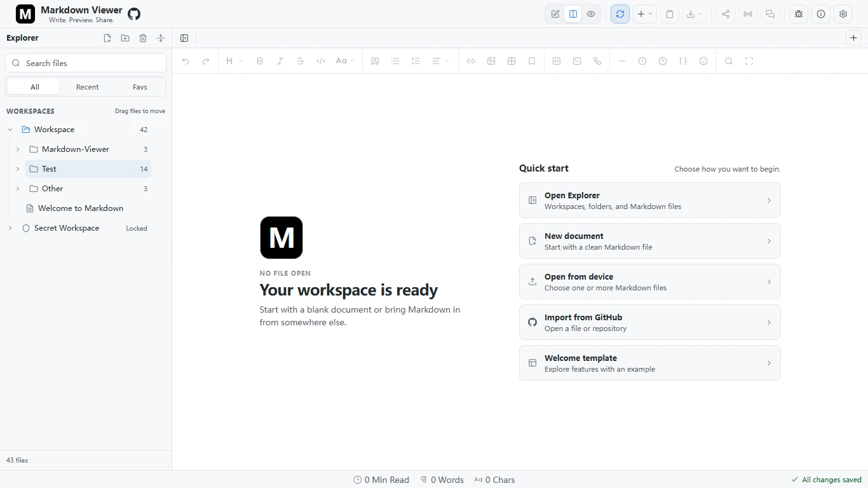Open the Welcome to Markdown file

point(81,208)
